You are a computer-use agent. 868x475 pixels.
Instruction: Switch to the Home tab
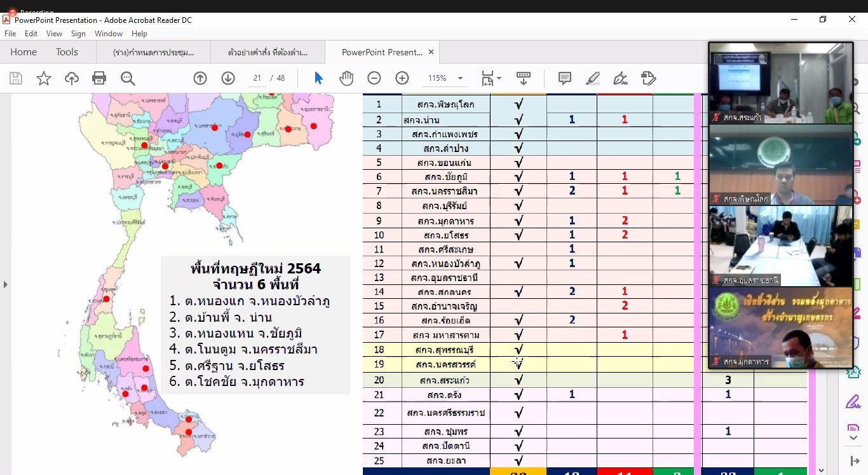click(24, 52)
